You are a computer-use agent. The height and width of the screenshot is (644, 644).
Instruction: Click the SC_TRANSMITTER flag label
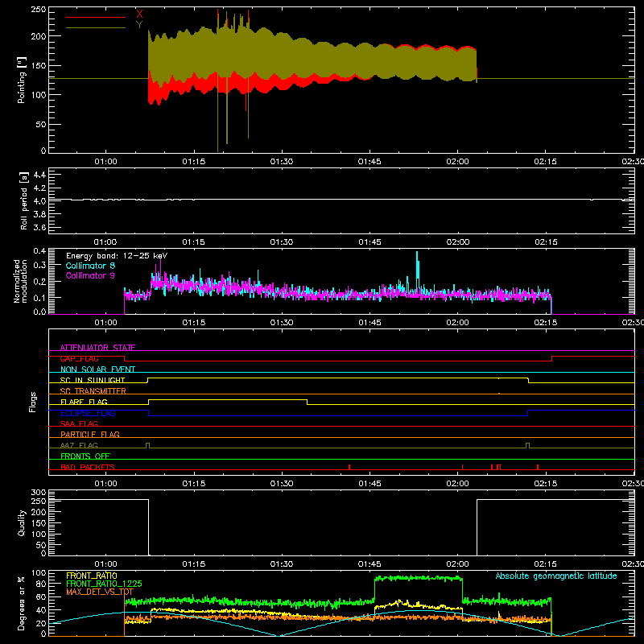pyautogui.click(x=93, y=391)
